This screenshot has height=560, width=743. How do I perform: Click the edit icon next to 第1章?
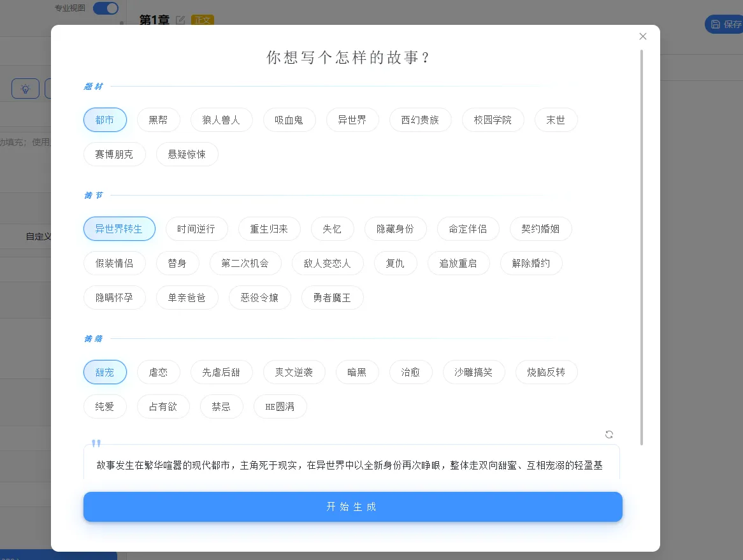click(180, 20)
